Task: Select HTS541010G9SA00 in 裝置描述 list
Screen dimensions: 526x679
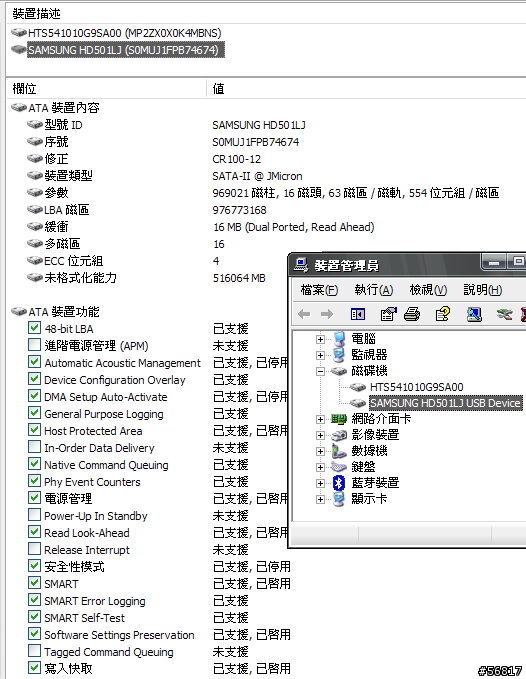Action: tap(125, 33)
